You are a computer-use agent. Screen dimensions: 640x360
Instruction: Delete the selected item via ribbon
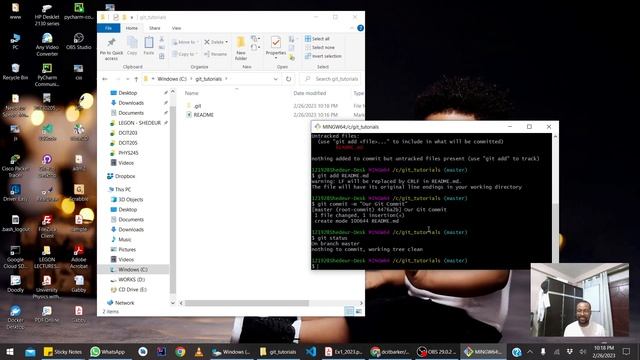pos(216,42)
